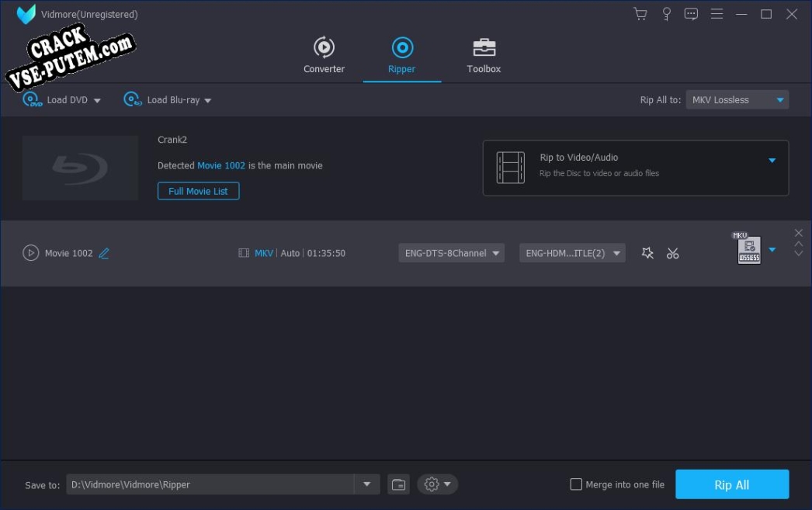The height and width of the screenshot is (510, 812).
Task: Expand the Load DVD dropdown arrow
Action: [97, 100]
